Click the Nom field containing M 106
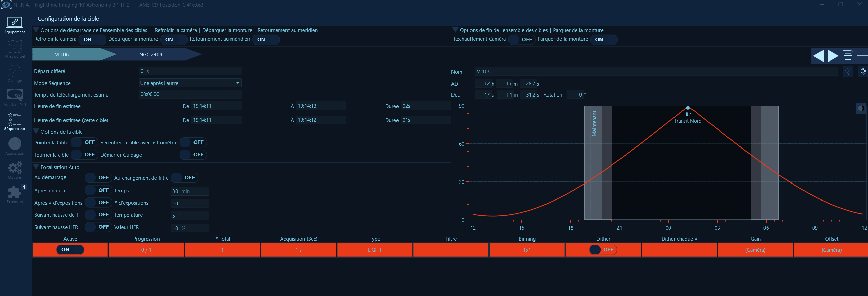Image resolution: width=868 pixels, height=296 pixels. click(656, 72)
